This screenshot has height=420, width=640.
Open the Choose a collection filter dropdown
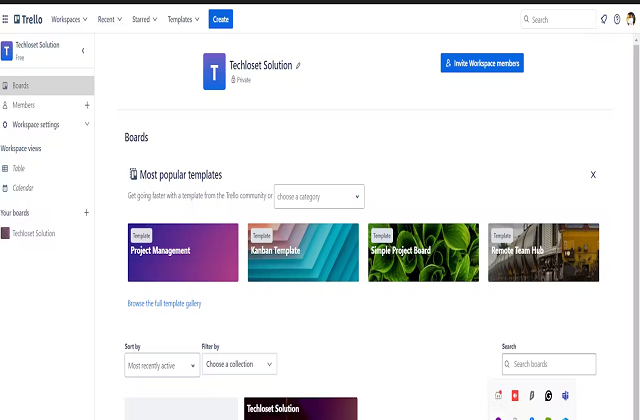pos(240,364)
